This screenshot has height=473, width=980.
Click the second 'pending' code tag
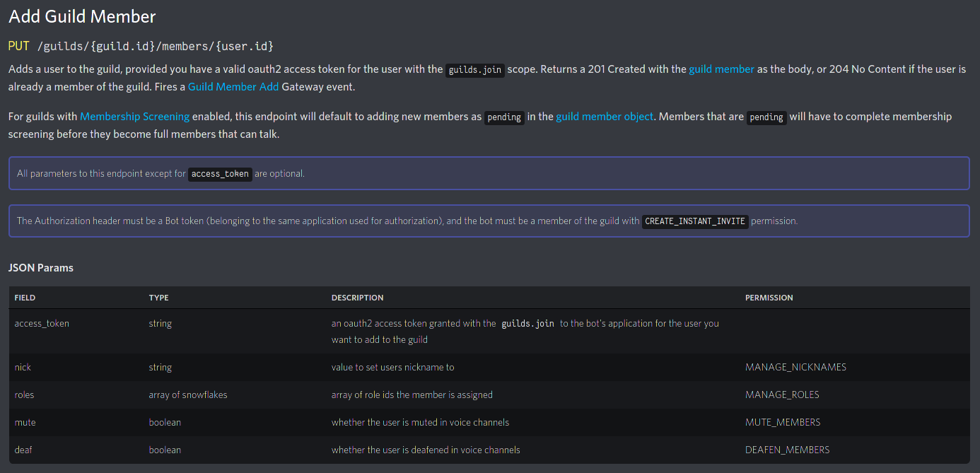point(767,117)
